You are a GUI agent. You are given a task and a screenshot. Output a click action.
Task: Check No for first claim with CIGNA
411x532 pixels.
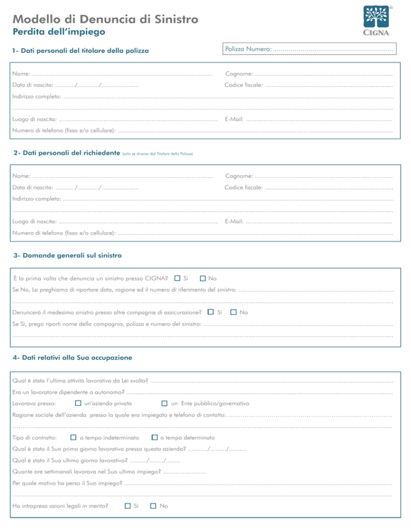(x=202, y=278)
